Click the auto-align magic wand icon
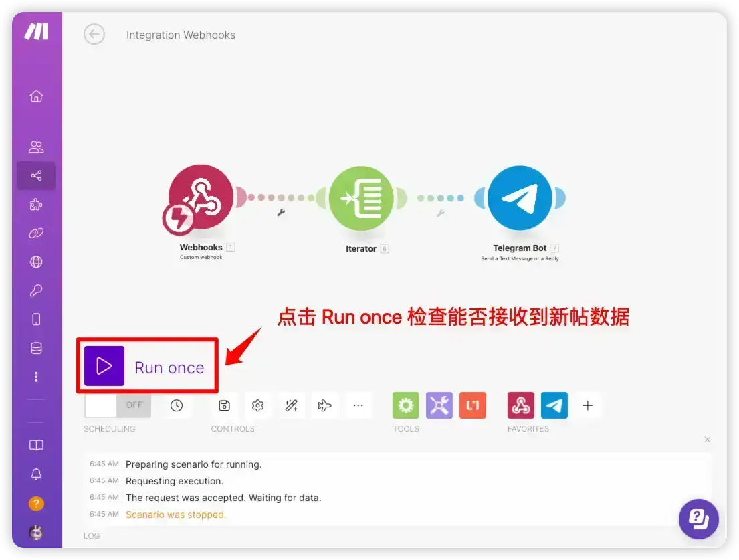 coord(292,405)
